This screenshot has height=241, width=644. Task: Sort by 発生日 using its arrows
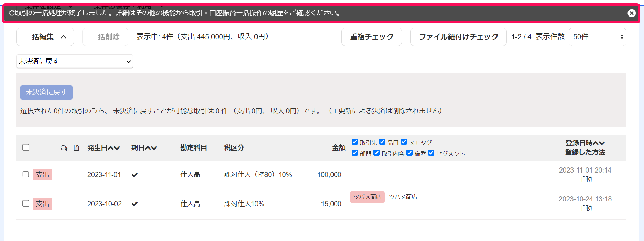[x=113, y=148]
